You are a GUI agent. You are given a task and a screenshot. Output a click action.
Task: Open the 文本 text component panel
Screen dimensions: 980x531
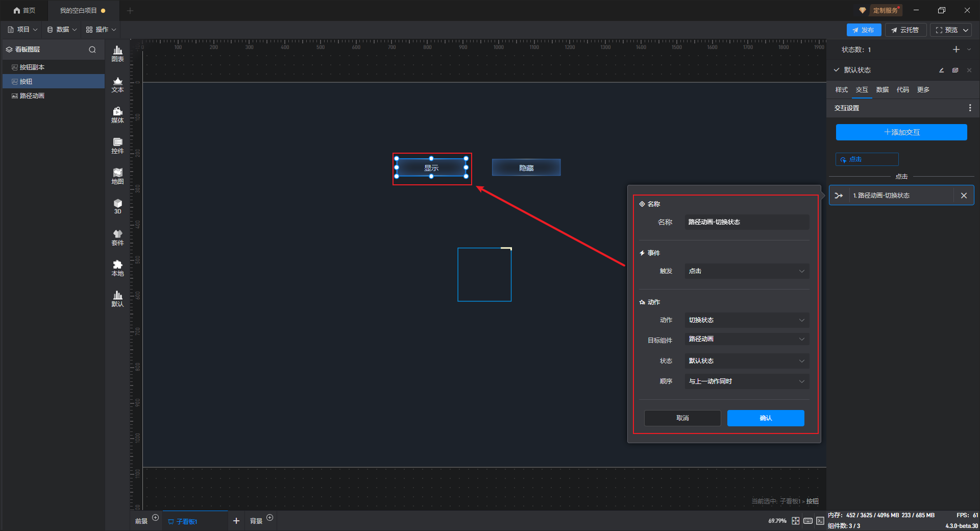pyautogui.click(x=117, y=84)
